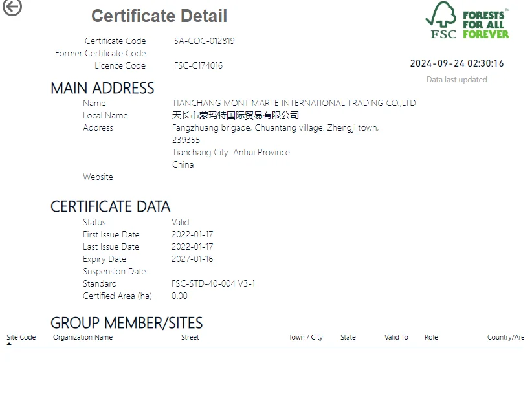Sort by the Town / City column
This screenshot has width=532, height=396.
pos(305,337)
